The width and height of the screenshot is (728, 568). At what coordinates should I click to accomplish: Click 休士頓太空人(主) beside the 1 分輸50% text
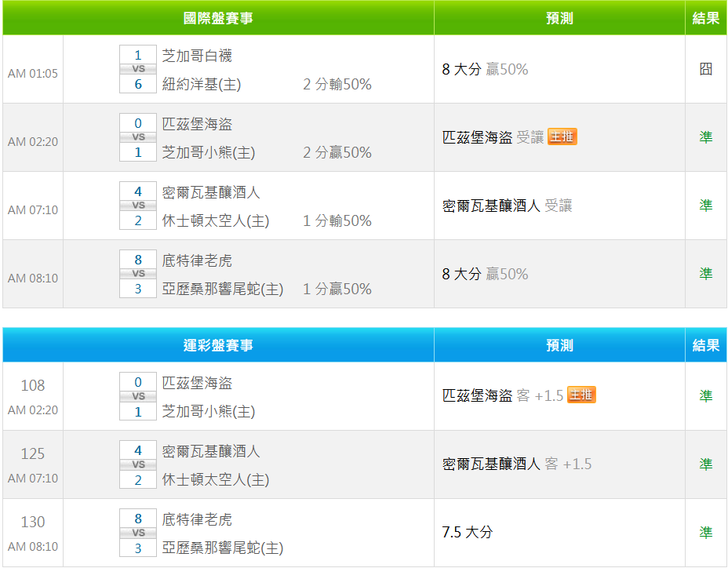tap(216, 221)
